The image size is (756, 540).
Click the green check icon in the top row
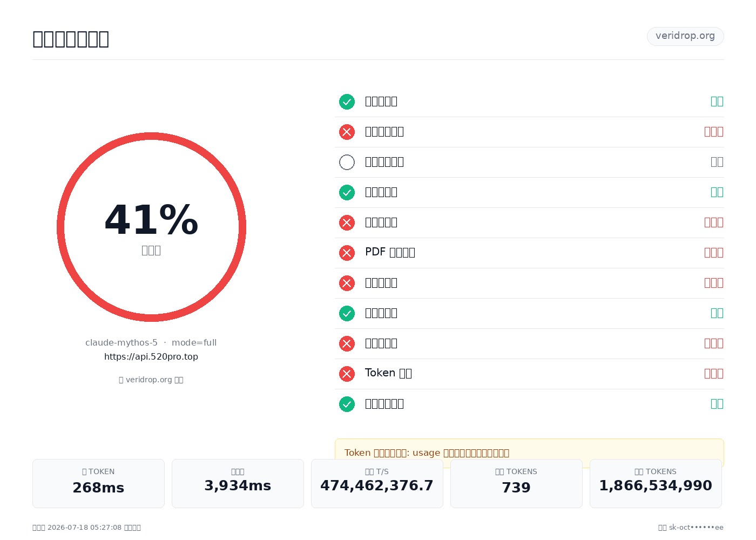[x=347, y=102]
